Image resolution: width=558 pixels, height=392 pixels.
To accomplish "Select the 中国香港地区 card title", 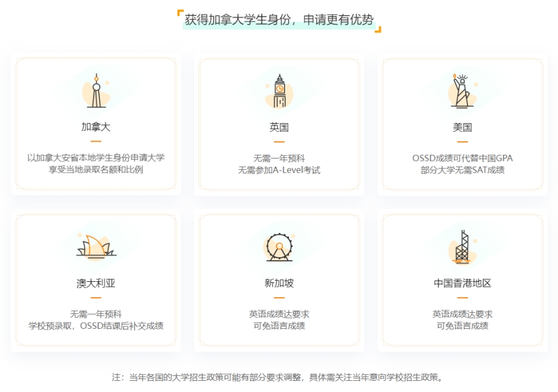I will [x=463, y=283].
